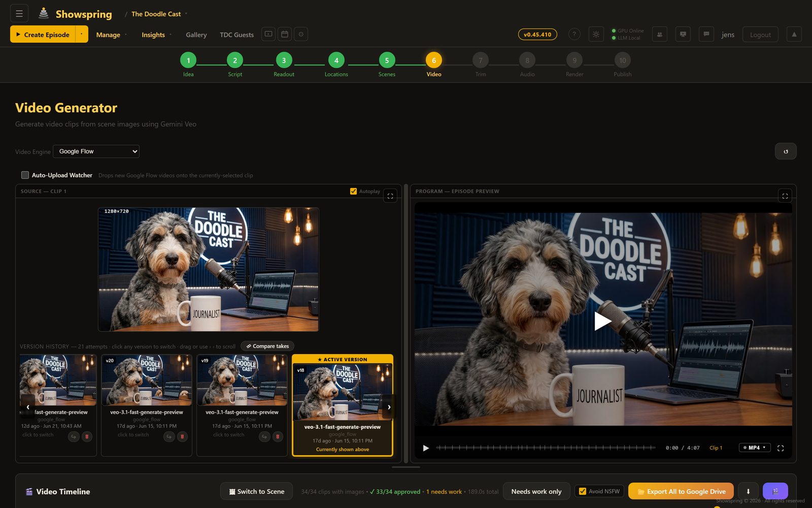812x508 pixels.
Task: Click Switch to Scene button
Action: (x=256, y=491)
